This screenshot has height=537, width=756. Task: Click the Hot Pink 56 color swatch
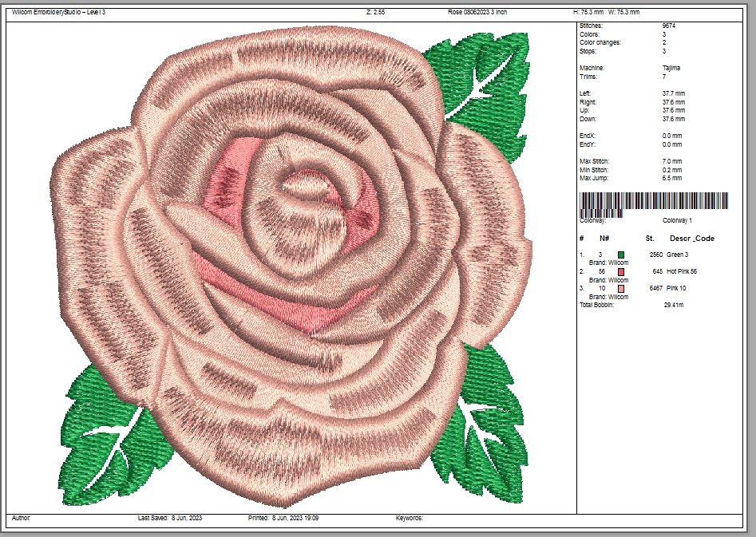620,272
